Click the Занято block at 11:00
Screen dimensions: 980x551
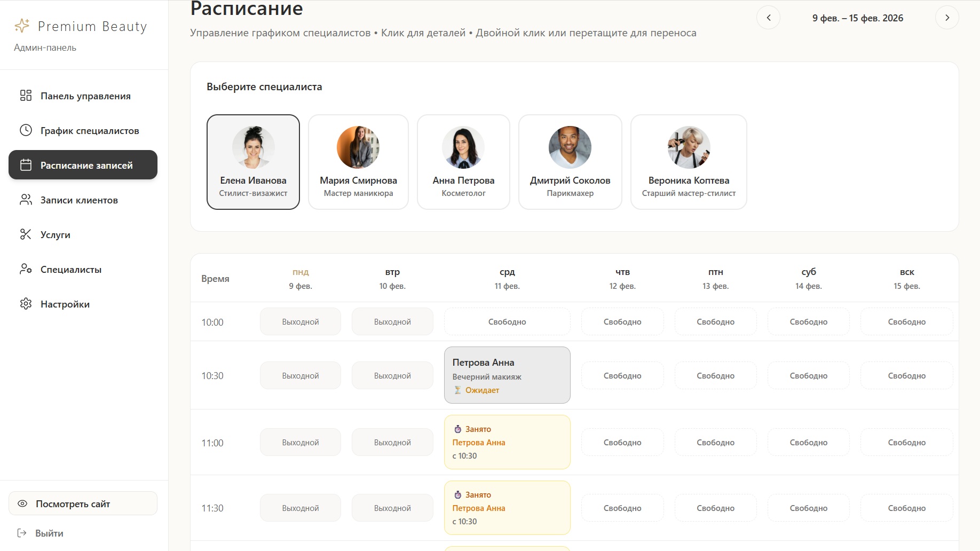[x=507, y=442]
